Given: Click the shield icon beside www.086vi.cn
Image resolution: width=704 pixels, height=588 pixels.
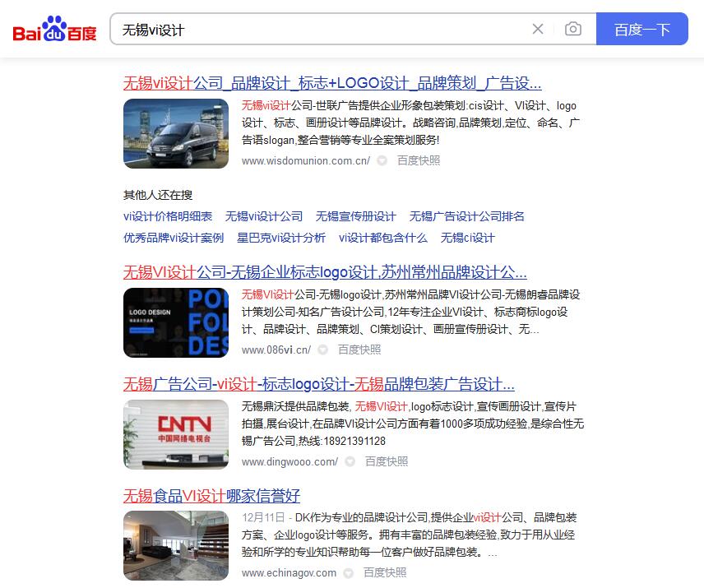Looking at the screenshot, I should pyautogui.click(x=323, y=350).
